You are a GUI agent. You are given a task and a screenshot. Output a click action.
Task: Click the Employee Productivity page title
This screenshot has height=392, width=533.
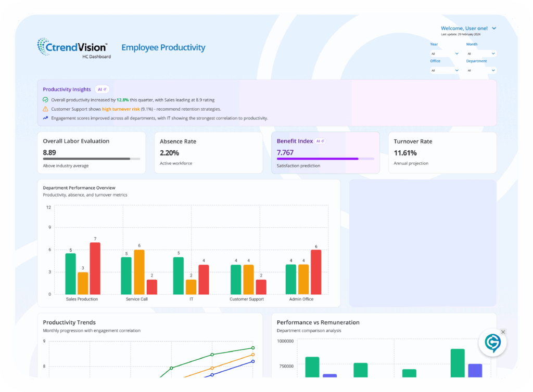tap(163, 48)
